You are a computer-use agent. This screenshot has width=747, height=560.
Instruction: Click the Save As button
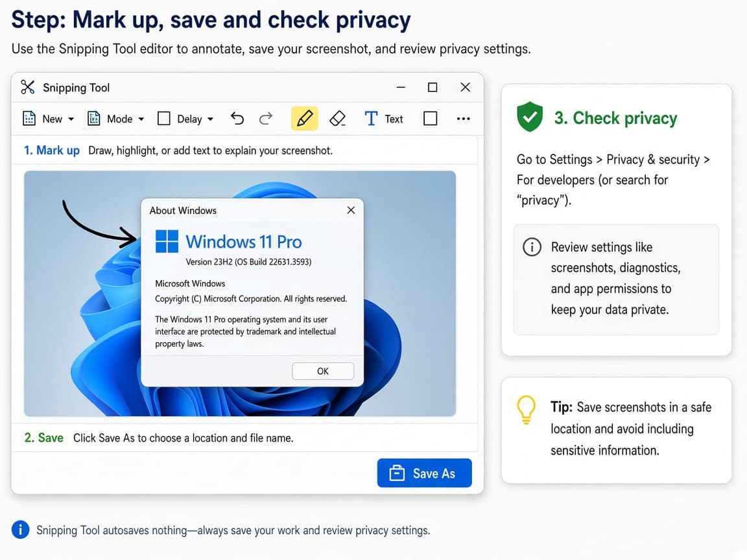425,473
